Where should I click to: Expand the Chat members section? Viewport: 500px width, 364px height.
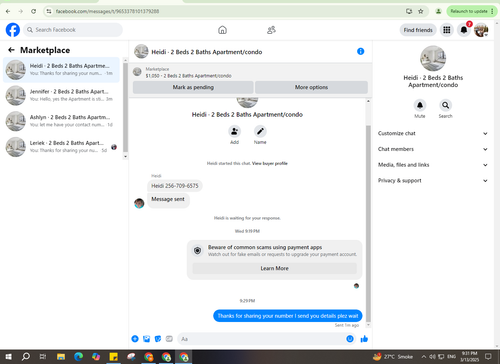[x=433, y=149]
